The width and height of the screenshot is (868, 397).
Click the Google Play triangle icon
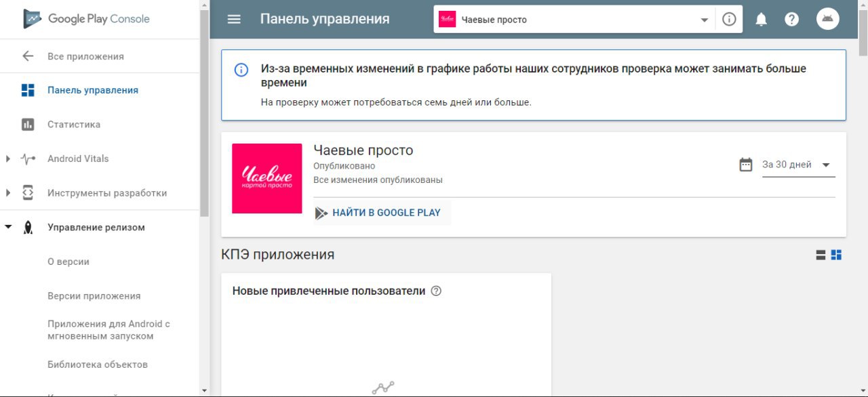pyautogui.click(x=321, y=213)
